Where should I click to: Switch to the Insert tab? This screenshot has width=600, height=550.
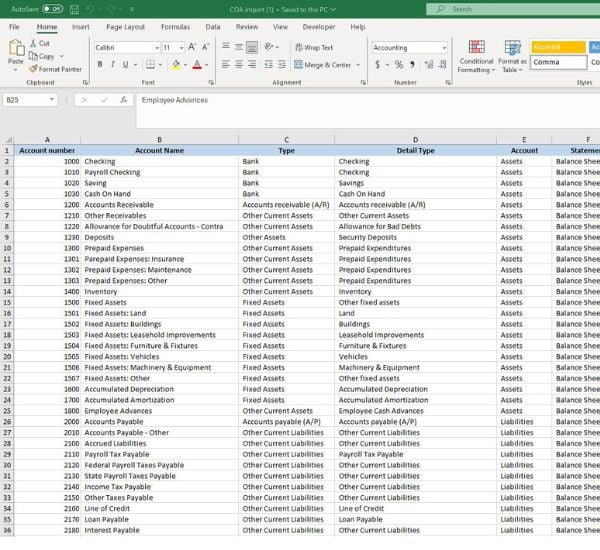click(x=80, y=27)
